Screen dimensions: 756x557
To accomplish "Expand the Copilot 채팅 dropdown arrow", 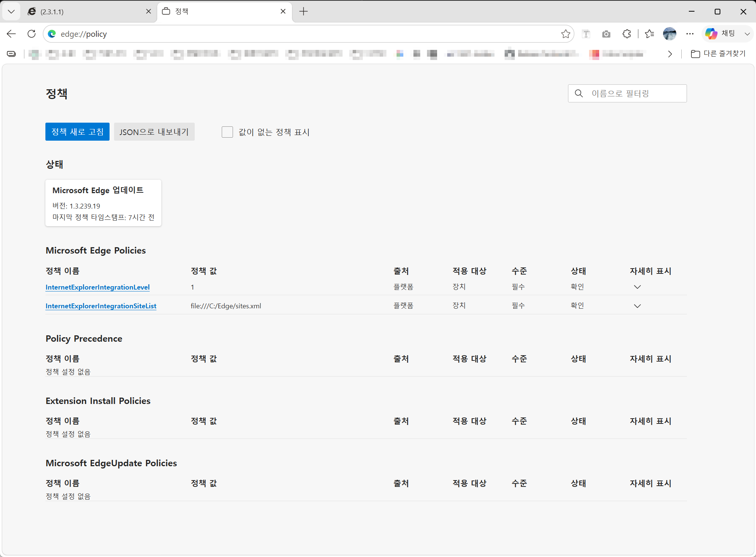I will (x=747, y=34).
